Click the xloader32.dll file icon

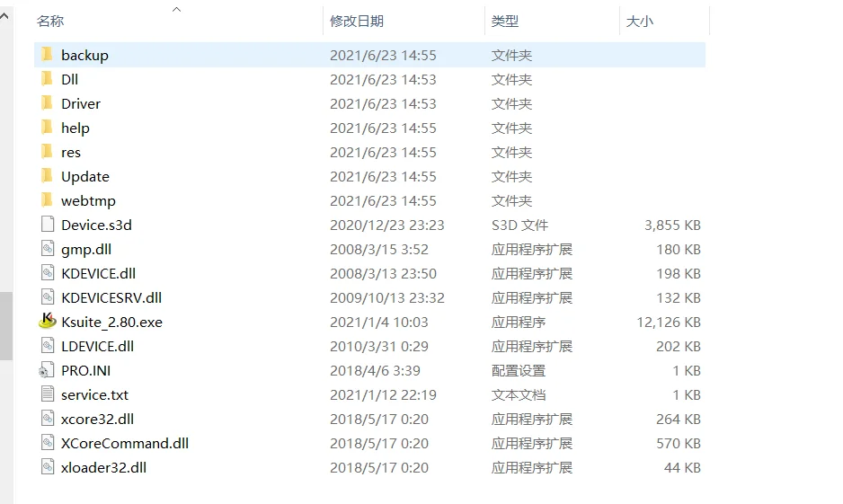(48, 467)
